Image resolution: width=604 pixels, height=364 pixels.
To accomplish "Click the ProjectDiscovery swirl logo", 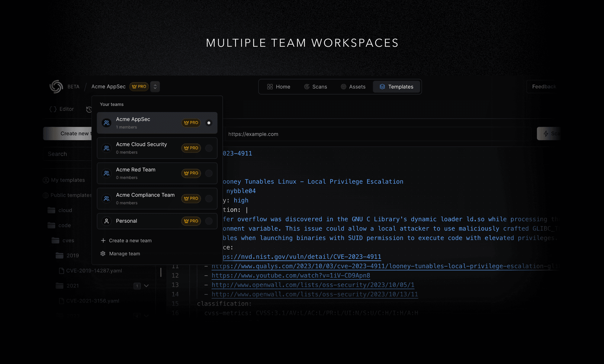I will tap(56, 87).
